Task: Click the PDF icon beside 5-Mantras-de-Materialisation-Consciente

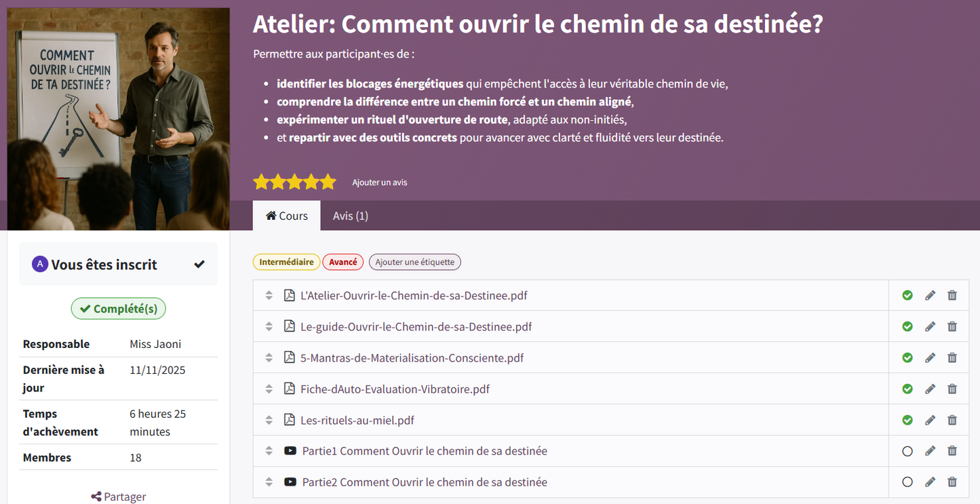Action: 290,357
